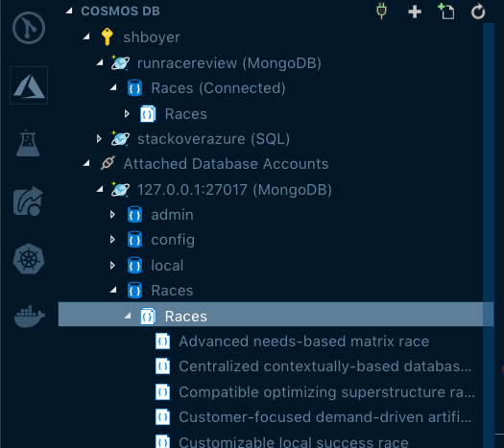Select the local database label
The image size is (504, 448).
tap(167, 266)
